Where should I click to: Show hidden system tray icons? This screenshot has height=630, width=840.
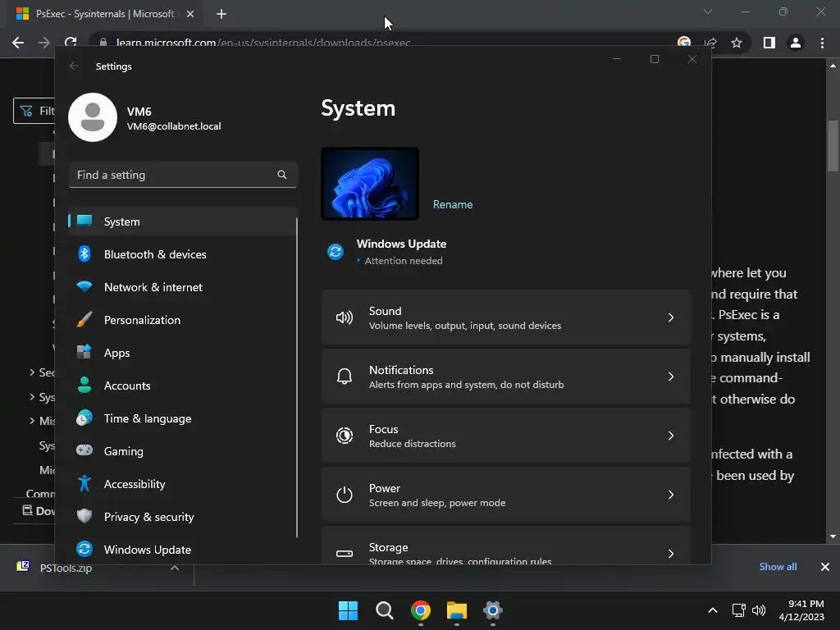coord(713,610)
